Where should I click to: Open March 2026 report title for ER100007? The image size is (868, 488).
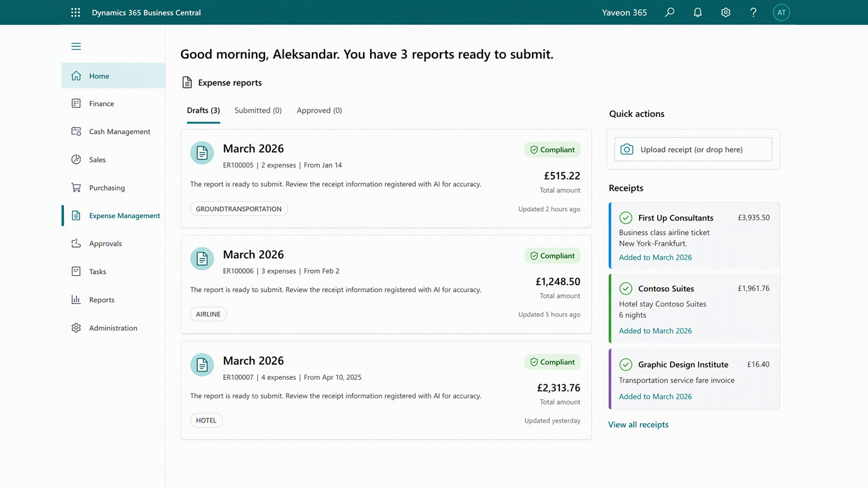pos(253,361)
